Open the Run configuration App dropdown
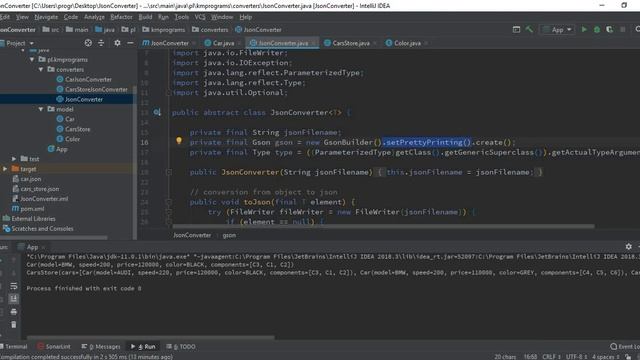The height and width of the screenshot is (360, 640). 558,29
